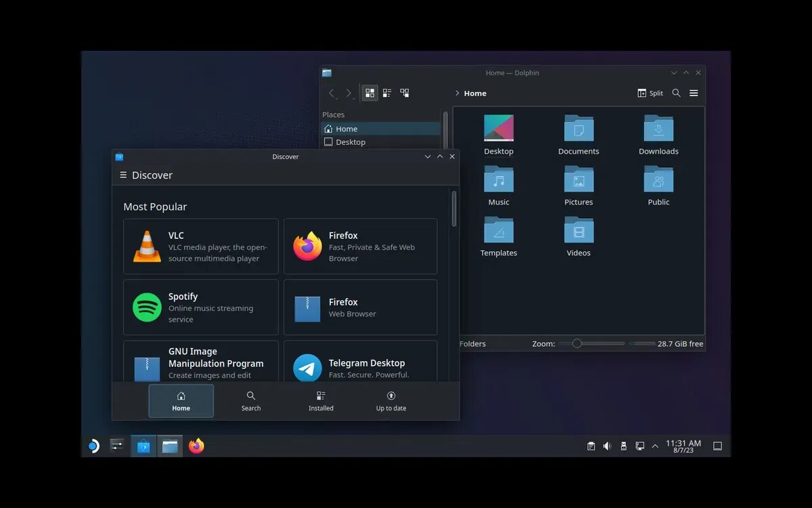Switch Dolphin to compact view mode
The width and height of the screenshot is (812, 508).
pyautogui.click(x=387, y=93)
